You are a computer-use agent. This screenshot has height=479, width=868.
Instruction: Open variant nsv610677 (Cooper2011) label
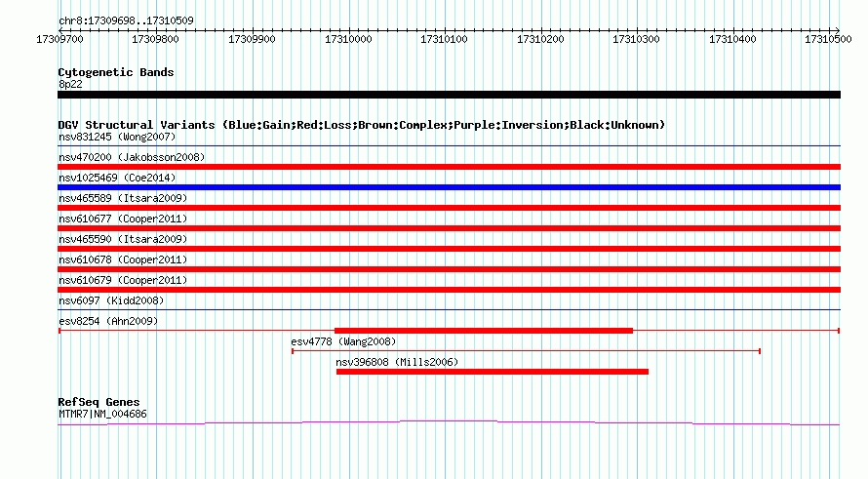[x=123, y=219]
